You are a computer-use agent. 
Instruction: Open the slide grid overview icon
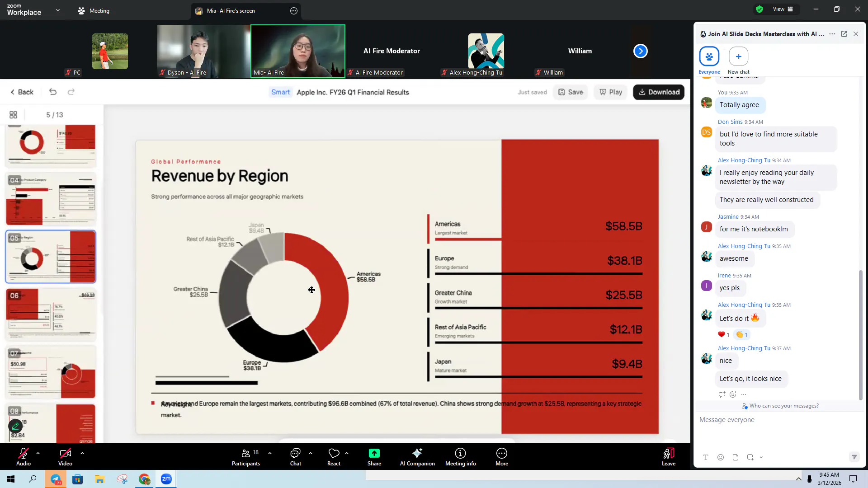[14, 115]
